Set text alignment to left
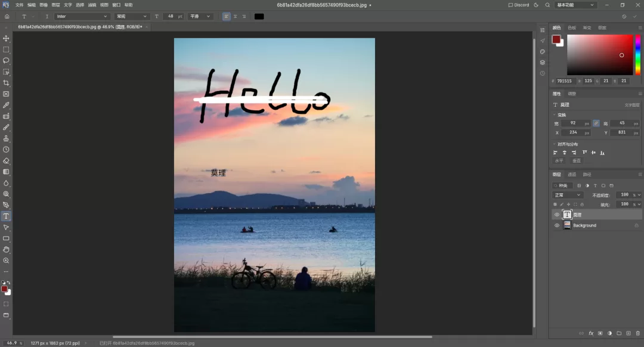Screen dimensions: 644x347 click(x=227, y=17)
